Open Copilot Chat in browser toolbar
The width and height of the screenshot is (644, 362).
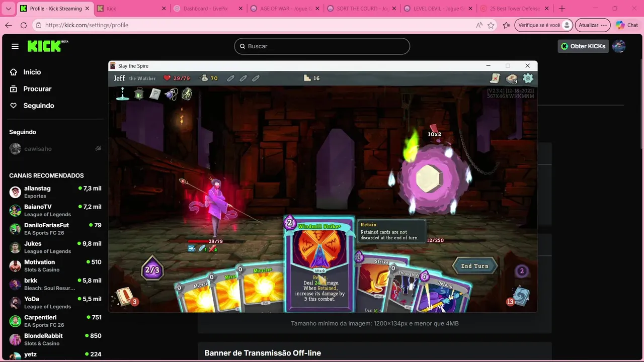click(x=626, y=25)
